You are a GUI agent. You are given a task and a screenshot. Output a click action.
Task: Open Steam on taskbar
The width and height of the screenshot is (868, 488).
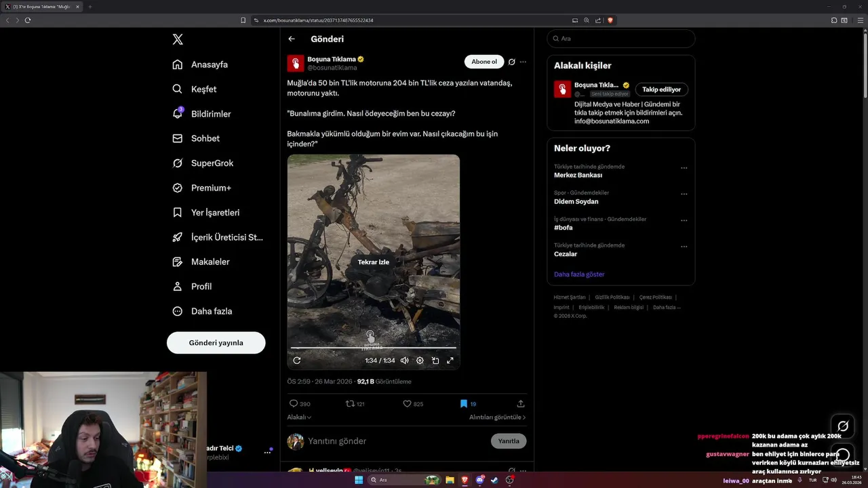pos(494,480)
